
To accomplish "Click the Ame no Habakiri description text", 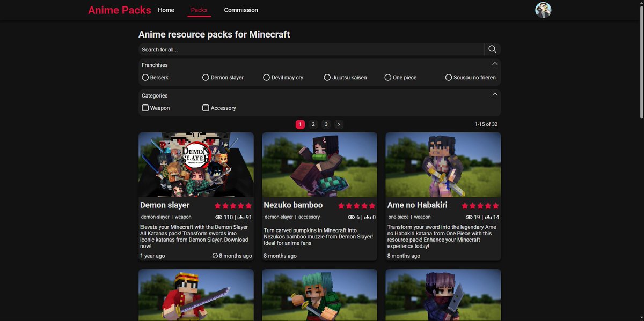I will (442, 236).
